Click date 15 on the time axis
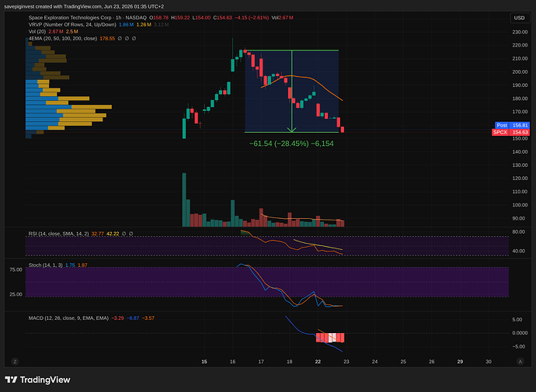 click(204, 362)
